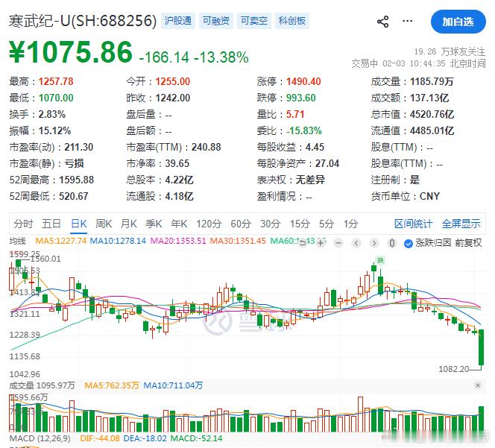This screenshot has height=448, width=495.
Task: Click the scroll chart right arrow
Action: 374,243
